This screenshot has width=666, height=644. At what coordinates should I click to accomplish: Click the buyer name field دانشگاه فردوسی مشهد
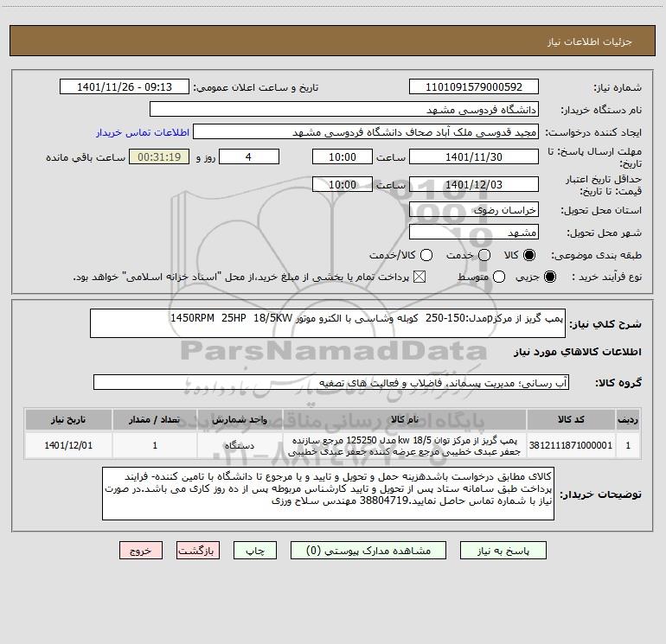click(344, 109)
